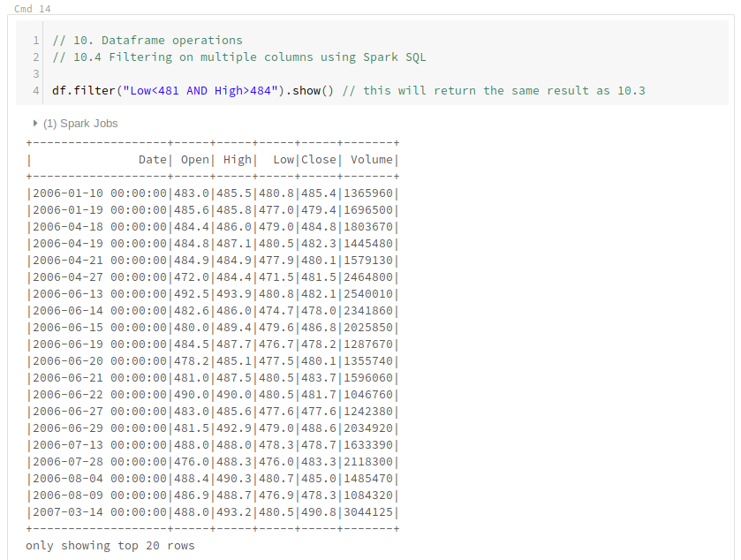Click the High column header in output
Viewport: 741px width, 560px height.
[x=238, y=159]
